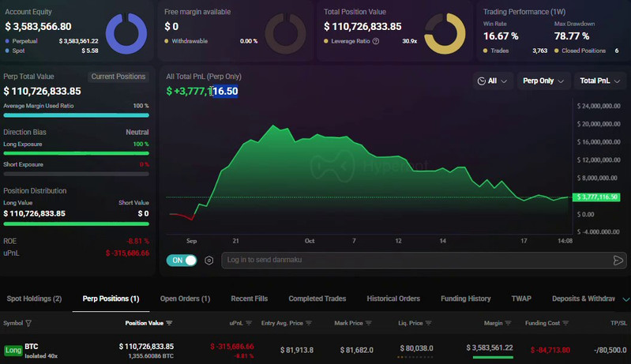
Task: Click the BTC Margin progress bar
Action: pos(493,357)
